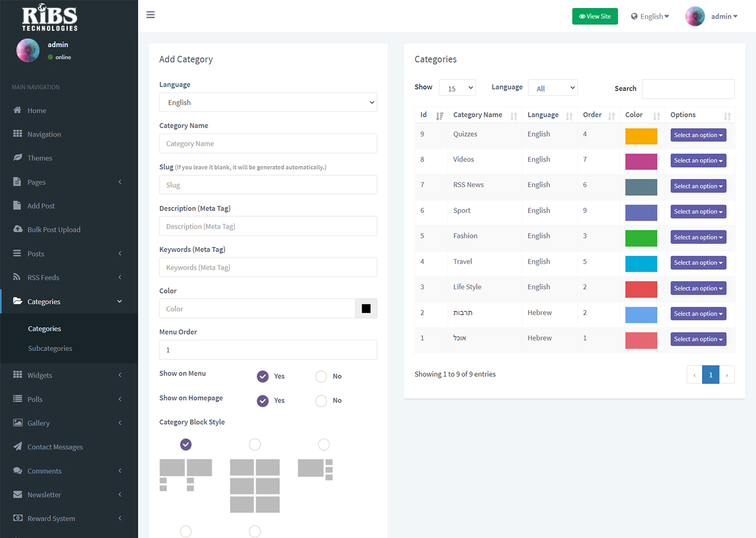Open the Show entries count dropdown
This screenshot has width=756, height=538.
coord(457,88)
